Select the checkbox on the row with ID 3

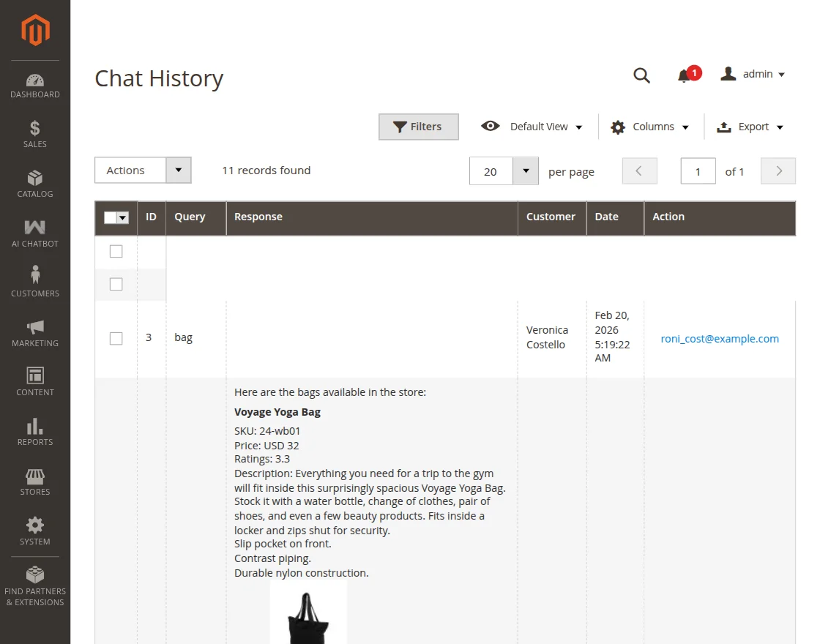tap(116, 338)
